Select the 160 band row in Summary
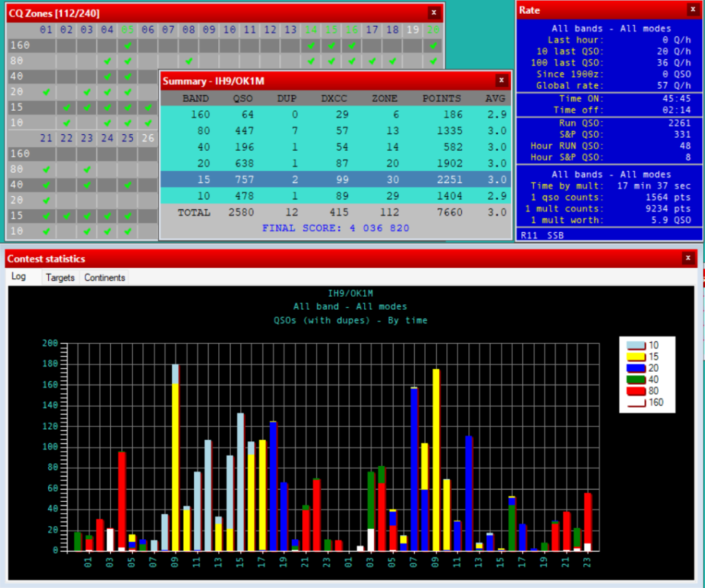 coord(336,114)
